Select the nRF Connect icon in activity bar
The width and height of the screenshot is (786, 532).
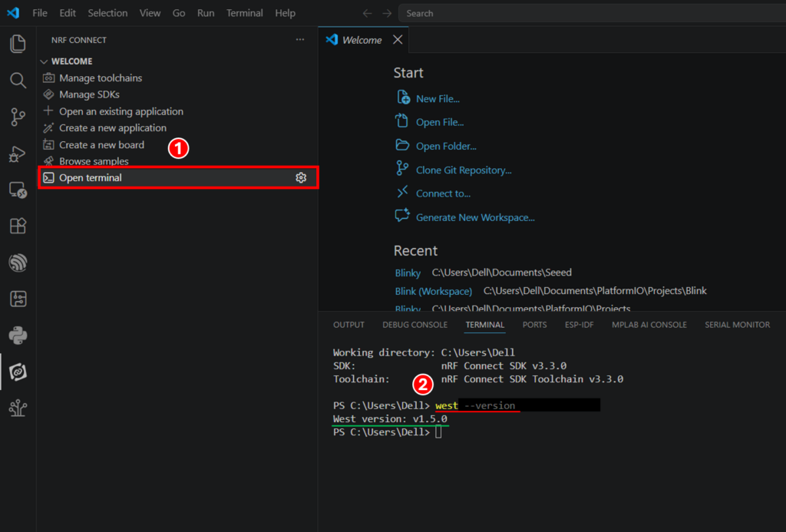pyautogui.click(x=18, y=372)
